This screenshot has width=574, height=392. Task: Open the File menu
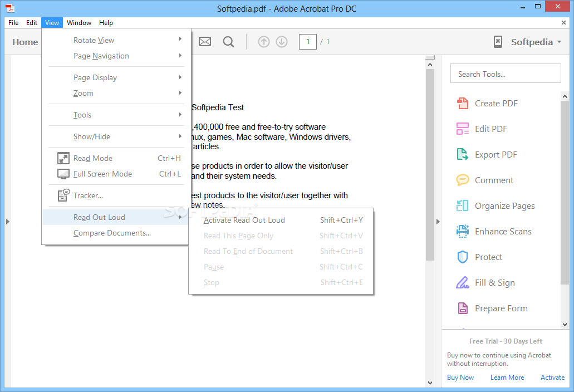pyautogui.click(x=13, y=23)
